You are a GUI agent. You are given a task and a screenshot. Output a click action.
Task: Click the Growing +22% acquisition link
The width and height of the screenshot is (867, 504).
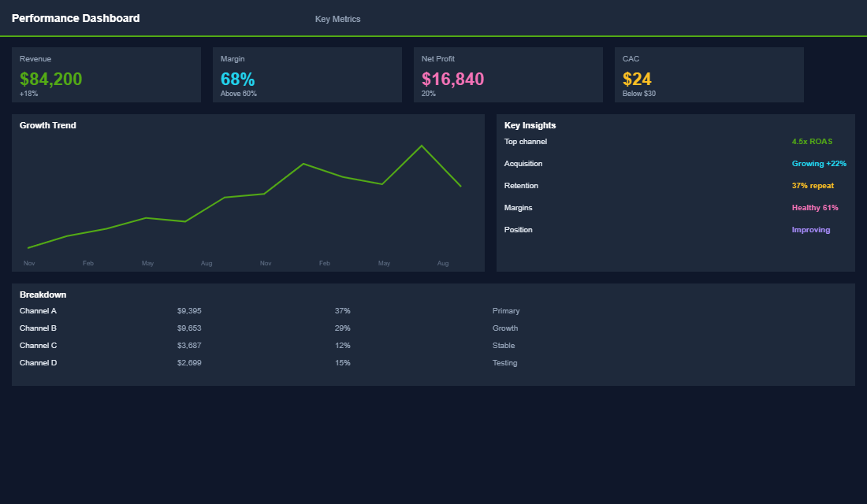tap(818, 163)
